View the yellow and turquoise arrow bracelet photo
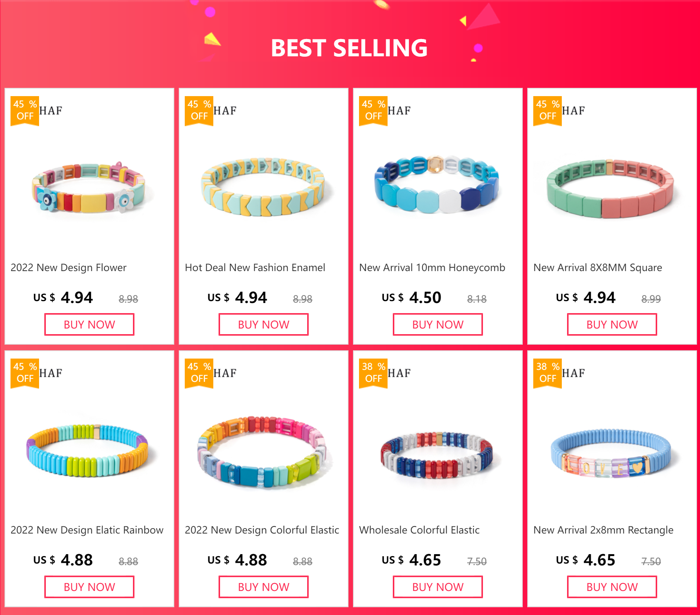This screenshot has height=615, width=700. [263, 187]
